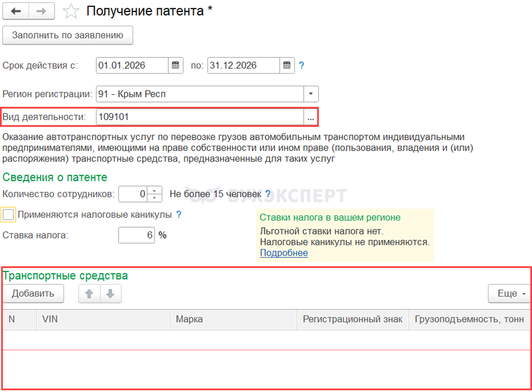Screen dimensions: 532x392
Task: Open the Подробнее link
Action: pos(283,253)
